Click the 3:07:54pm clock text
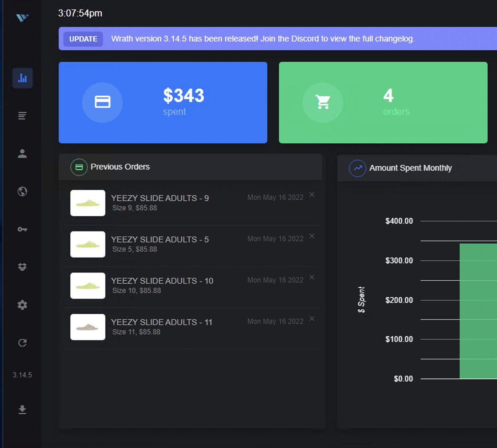Image resolution: width=497 pixels, height=448 pixels. 80,13
